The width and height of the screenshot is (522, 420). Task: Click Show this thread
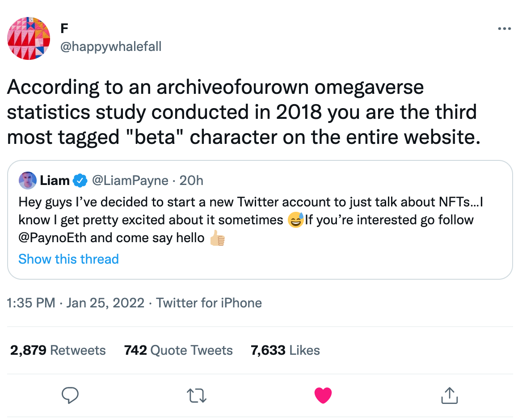68,259
